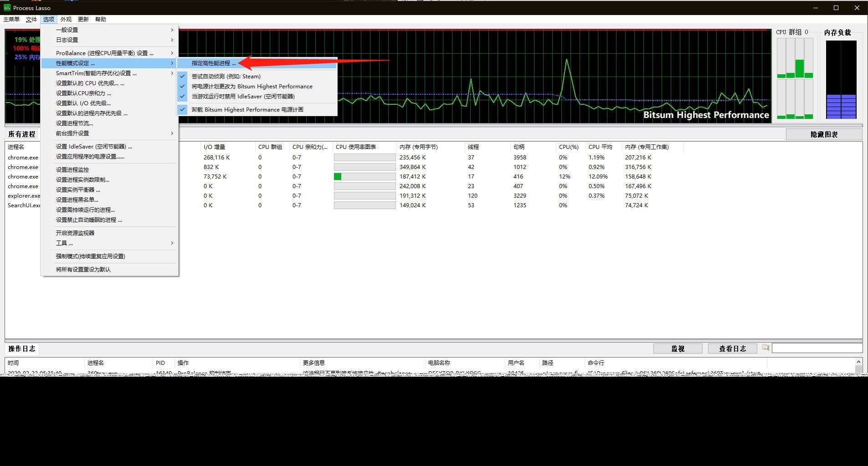Switch to the 操作日志 tab

point(22,348)
